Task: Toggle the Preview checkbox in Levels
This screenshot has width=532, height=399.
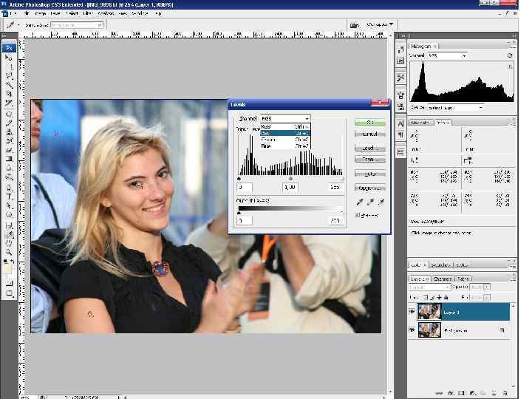Action: click(358, 215)
